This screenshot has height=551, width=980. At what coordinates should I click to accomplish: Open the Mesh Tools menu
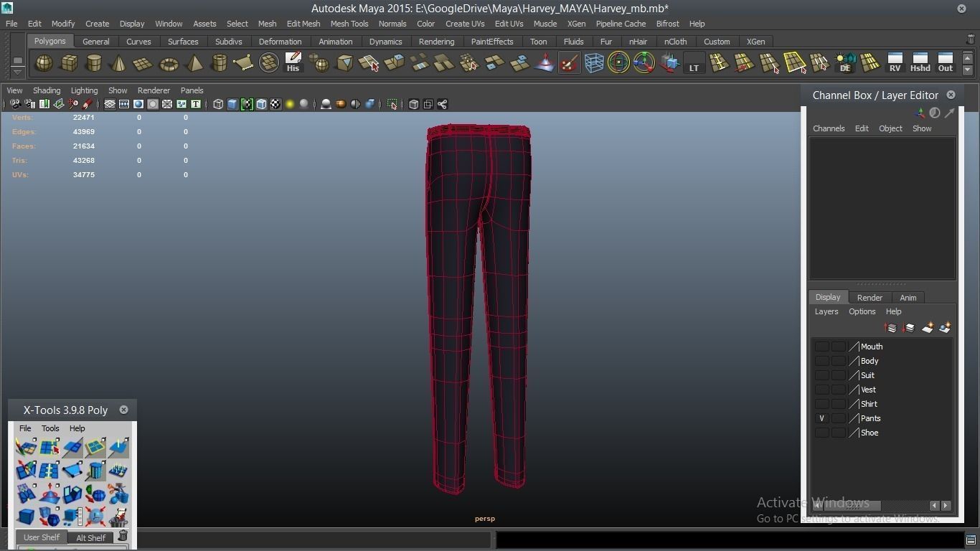pos(349,24)
